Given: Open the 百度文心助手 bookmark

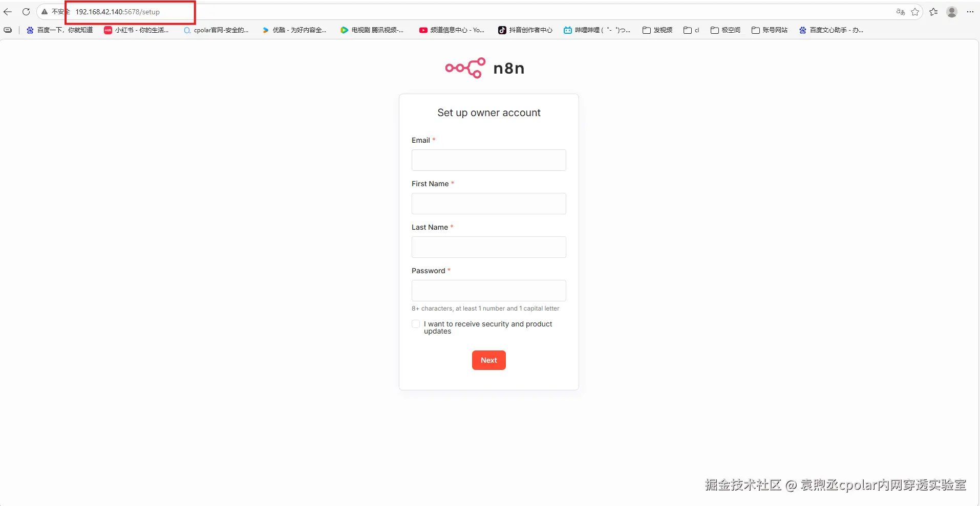Looking at the screenshot, I should click(x=832, y=30).
